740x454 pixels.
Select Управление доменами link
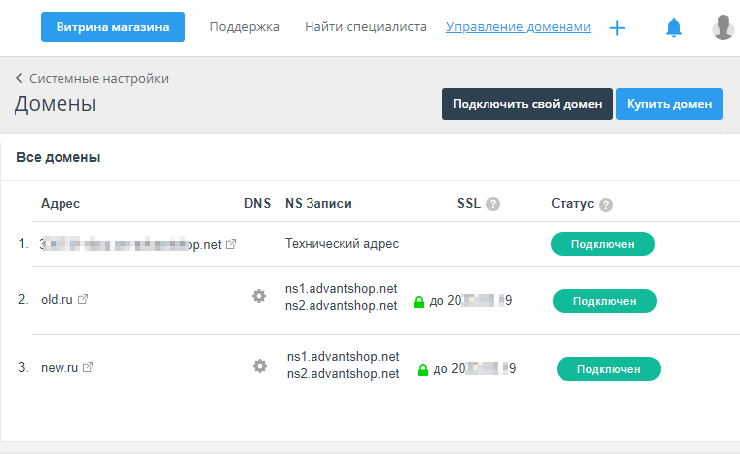point(518,27)
